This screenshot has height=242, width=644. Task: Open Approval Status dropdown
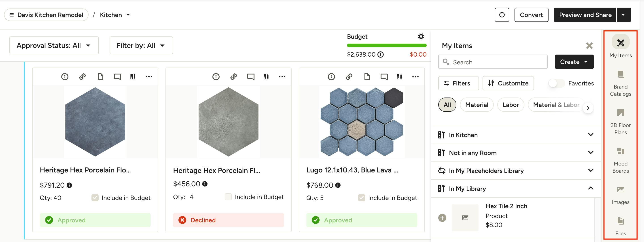click(54, 45)
